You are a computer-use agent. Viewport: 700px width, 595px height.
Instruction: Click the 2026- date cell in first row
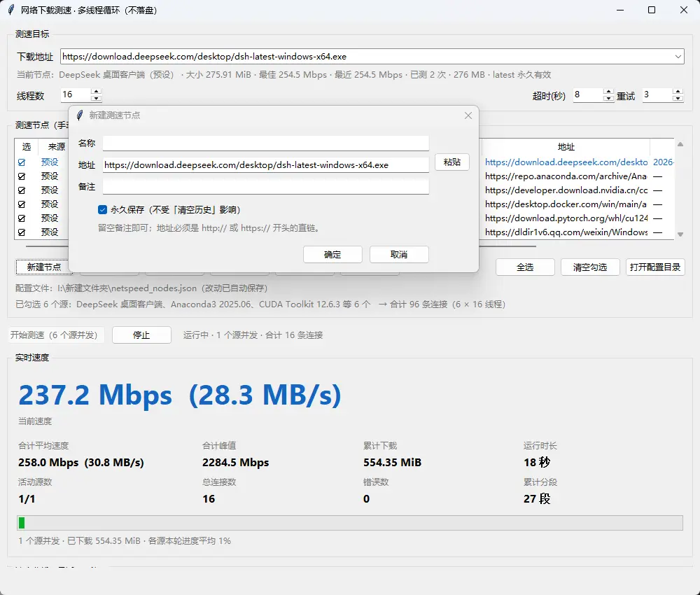[x=663, y=162]
